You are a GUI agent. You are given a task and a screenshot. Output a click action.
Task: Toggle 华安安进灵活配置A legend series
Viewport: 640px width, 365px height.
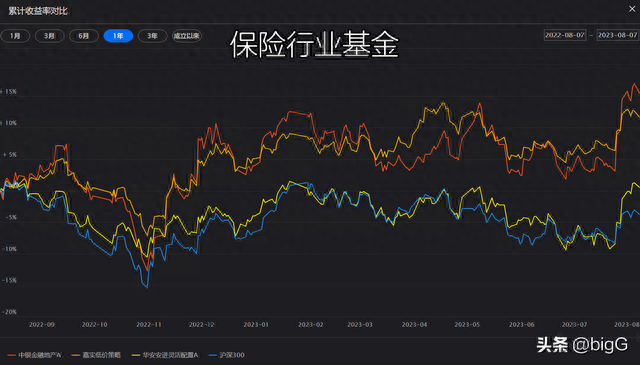165,355
